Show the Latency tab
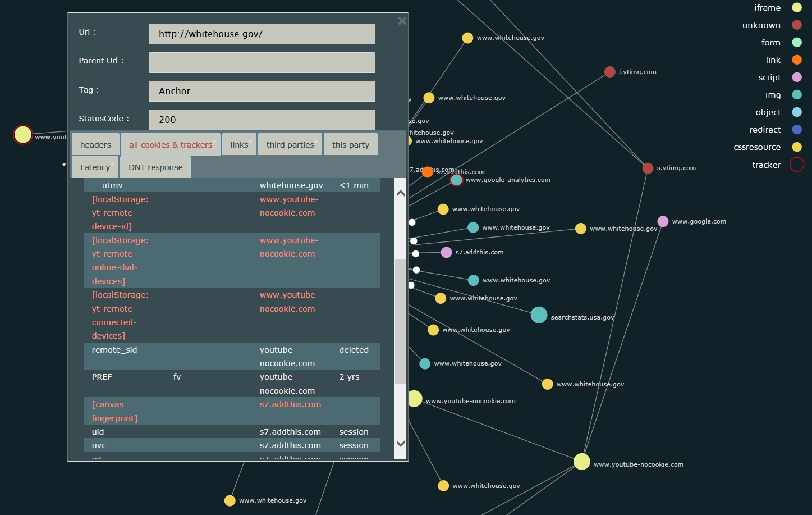The image size is (812, 515). (x=95, y=167)
